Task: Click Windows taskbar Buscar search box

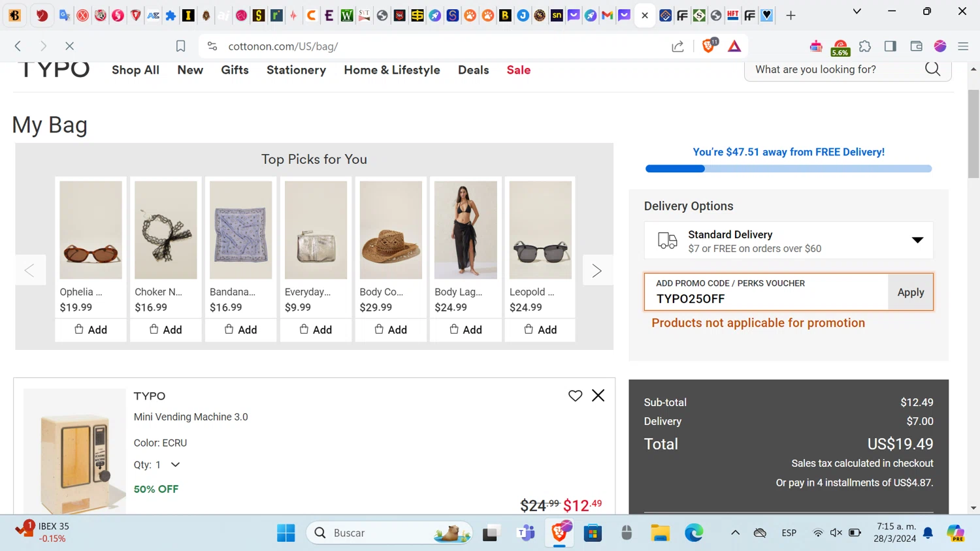Action: click(389, 533)
